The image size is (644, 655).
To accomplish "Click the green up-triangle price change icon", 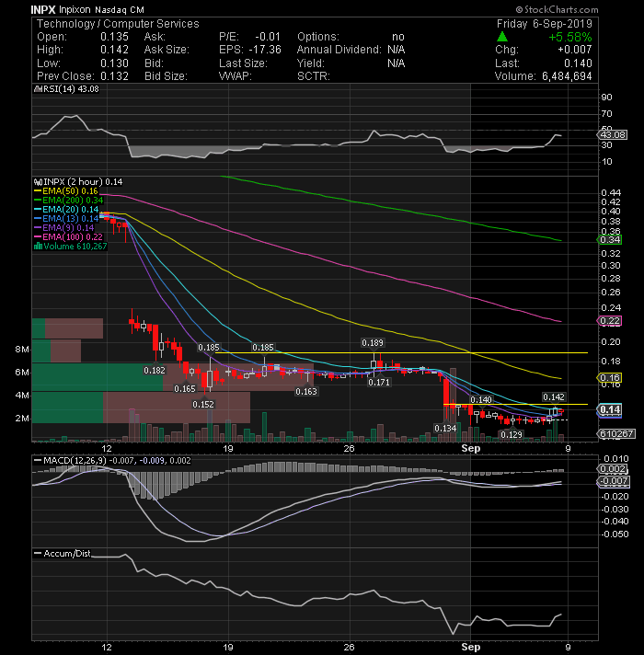I will (x=502, y=37).
